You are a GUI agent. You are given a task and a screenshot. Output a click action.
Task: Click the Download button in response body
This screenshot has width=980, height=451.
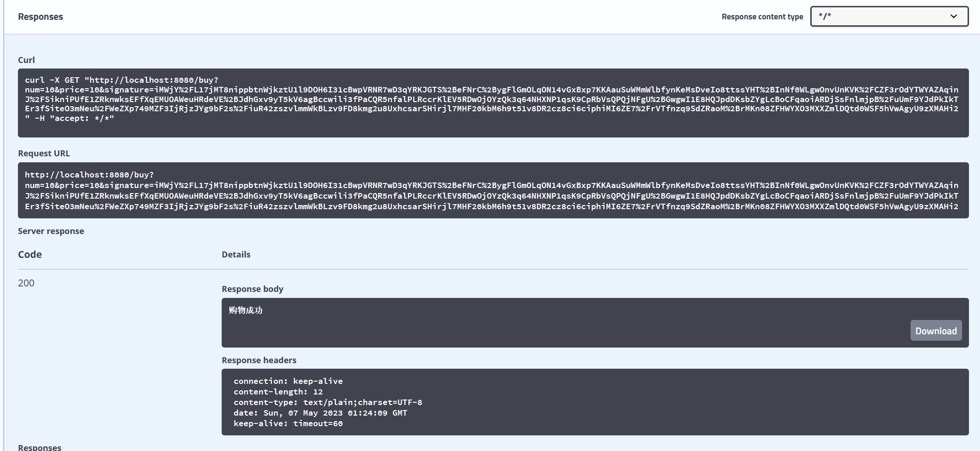click(936, 331)
